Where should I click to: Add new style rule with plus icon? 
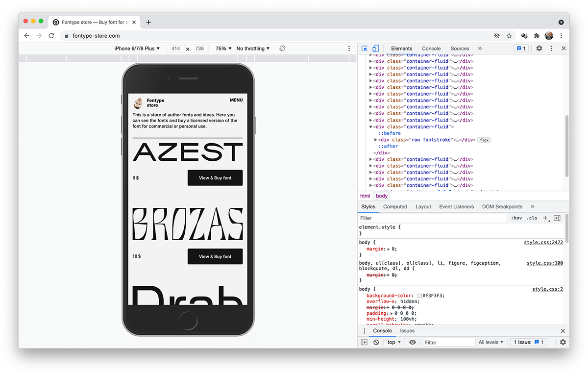545,218
